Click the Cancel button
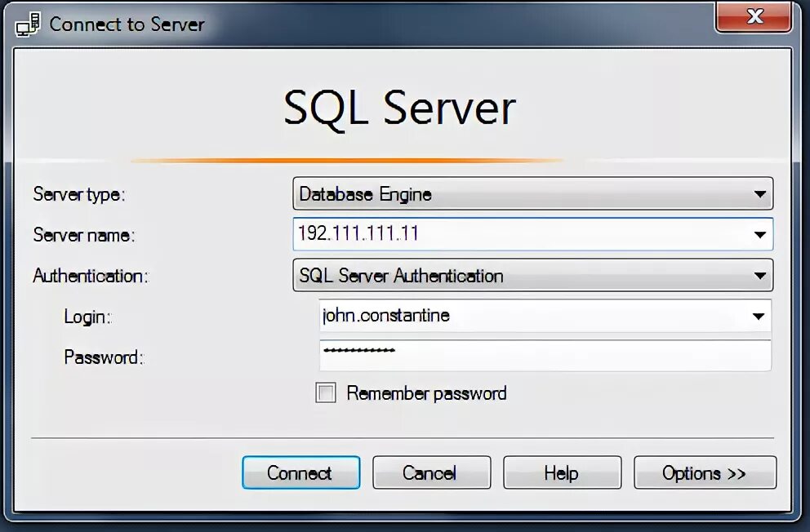 431,472
